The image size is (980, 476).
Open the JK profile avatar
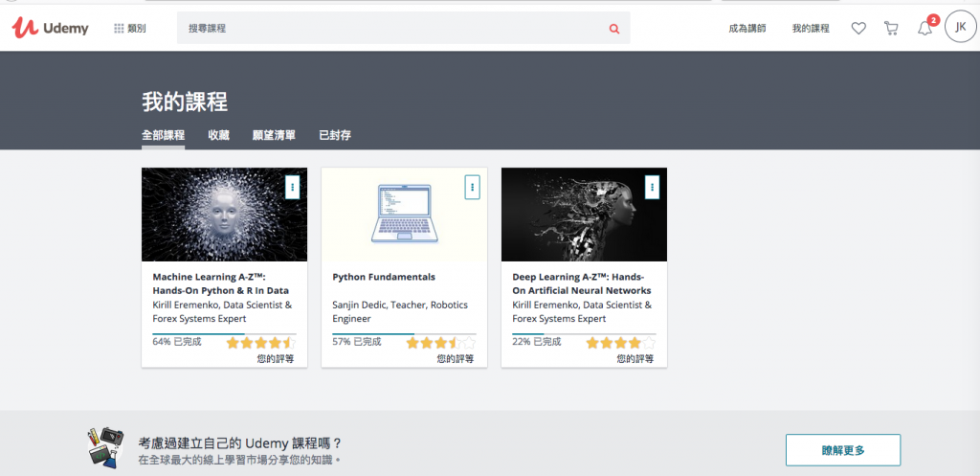[x=961, y=27]
